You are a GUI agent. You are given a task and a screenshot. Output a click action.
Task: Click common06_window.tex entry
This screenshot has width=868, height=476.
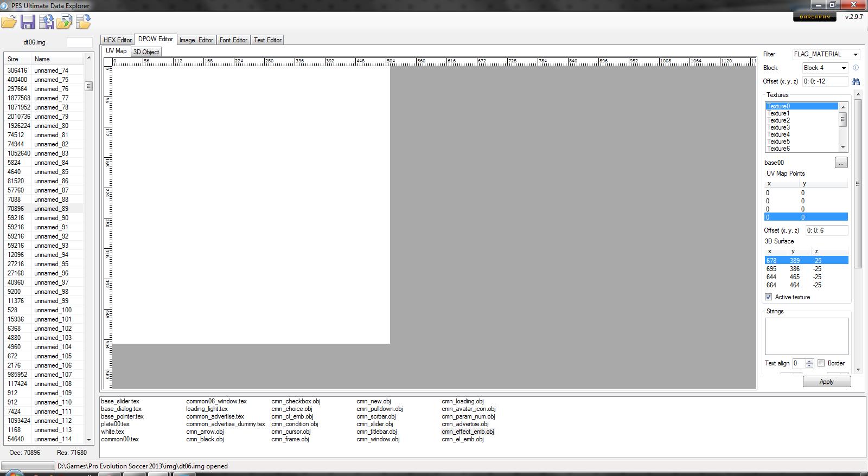click(x=216, y=401)
